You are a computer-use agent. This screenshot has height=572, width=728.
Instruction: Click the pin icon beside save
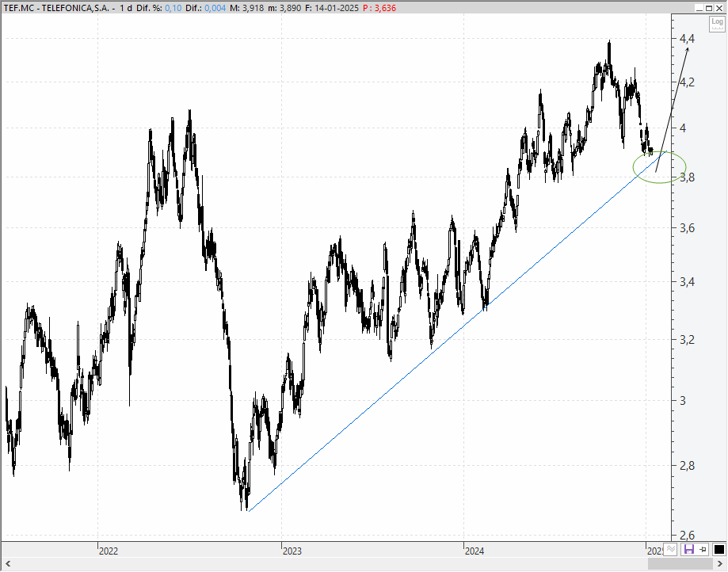(703, 550)
